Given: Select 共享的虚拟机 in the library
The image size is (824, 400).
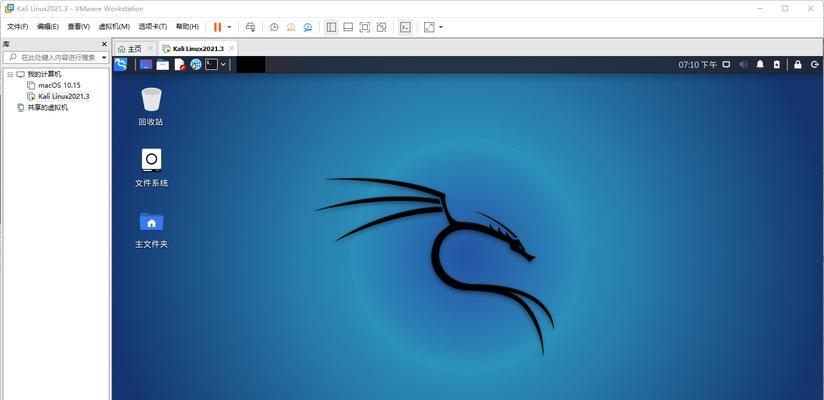Looking at the screenshot, I should 48,108.
